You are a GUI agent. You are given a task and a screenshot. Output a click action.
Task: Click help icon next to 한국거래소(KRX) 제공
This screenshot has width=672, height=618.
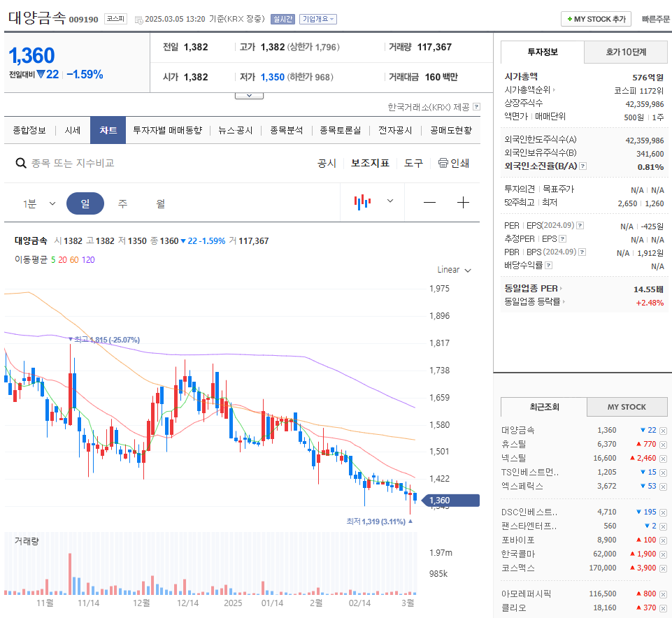[x=476, y=107]
